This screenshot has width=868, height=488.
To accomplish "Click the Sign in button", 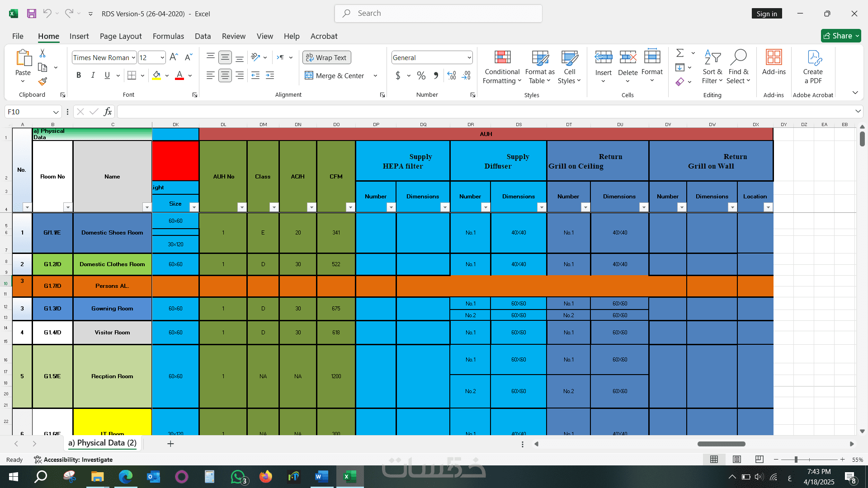I will tap(766, 14).
